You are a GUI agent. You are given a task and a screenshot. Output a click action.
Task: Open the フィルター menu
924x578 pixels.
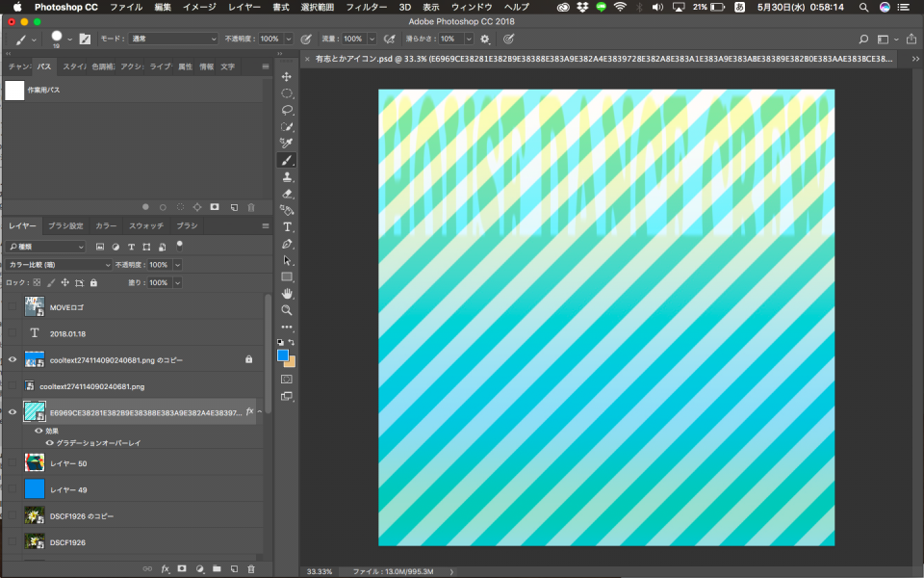[366, 7]
